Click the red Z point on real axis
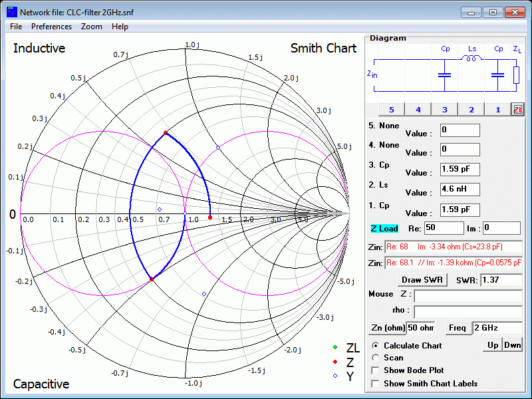This screenshot has width=532, height=399. coord(210,217)
